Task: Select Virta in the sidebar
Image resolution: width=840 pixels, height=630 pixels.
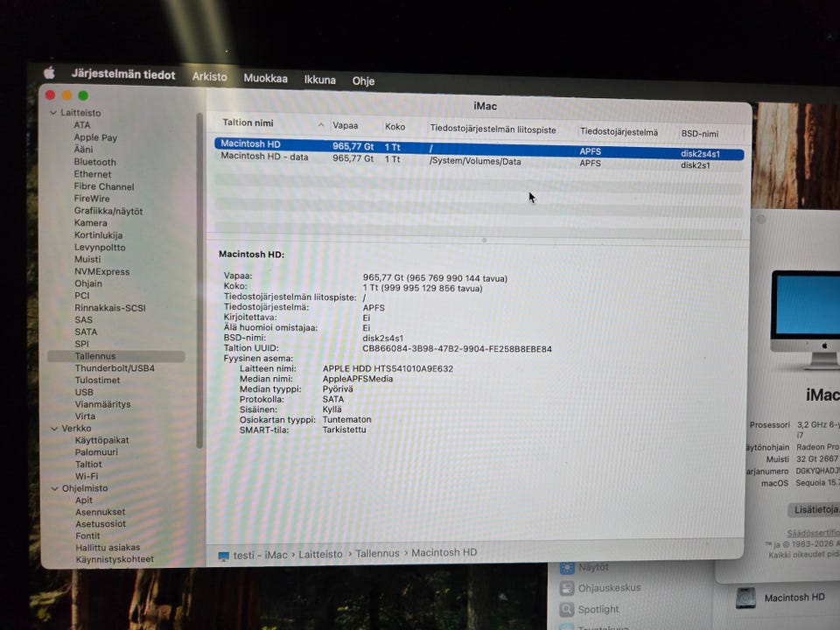Action: (x=85, y=416)
